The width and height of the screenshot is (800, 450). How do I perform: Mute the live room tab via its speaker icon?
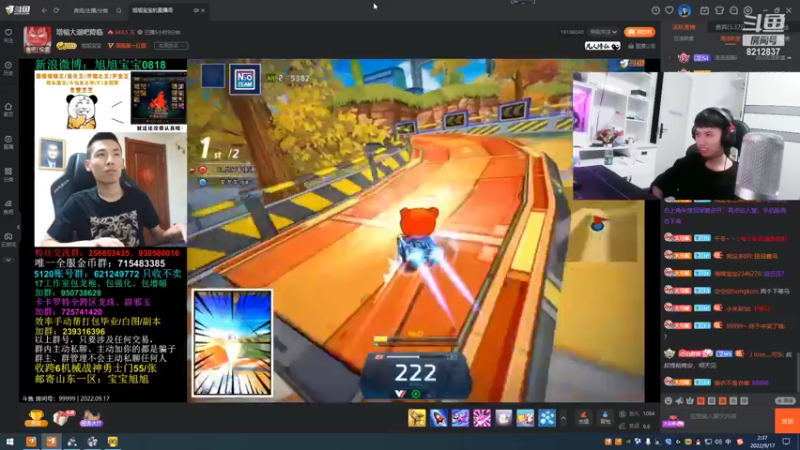coord(196,10)
